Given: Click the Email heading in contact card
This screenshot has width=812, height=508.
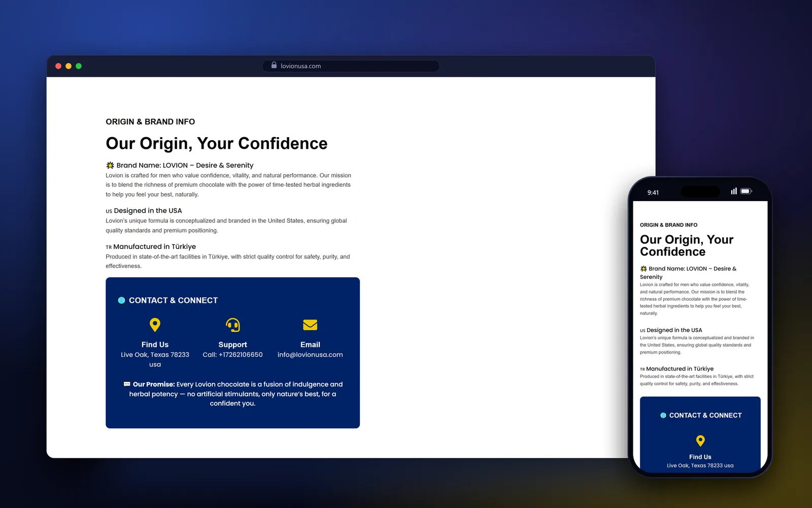Looking at the screenshot, I should [x=310, y=344].
